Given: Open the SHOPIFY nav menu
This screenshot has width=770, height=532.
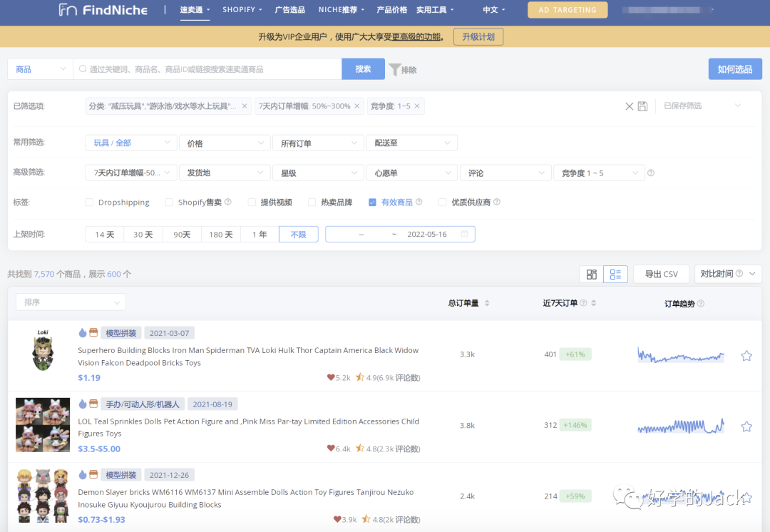Looking at the screenshot, I should point(242,10).
